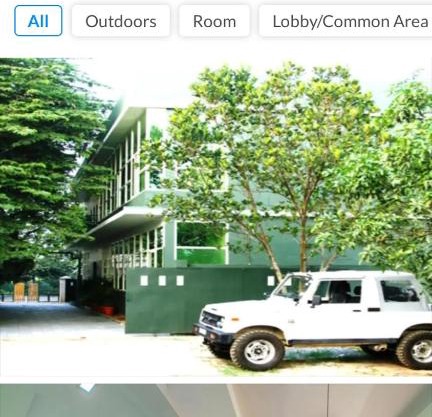Select the All photo filter tab
The image size is (432, 417).
tap(38, 21)
